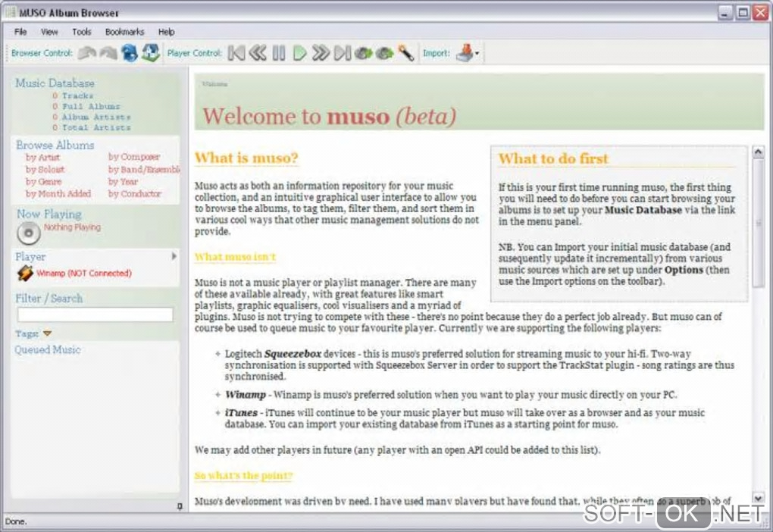
Task: Click the '0 Full Albums' statistic
Action: click(86, 107)
